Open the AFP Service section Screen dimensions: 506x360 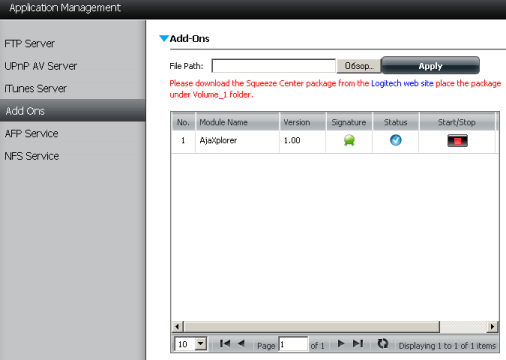[x=31, y=134]
